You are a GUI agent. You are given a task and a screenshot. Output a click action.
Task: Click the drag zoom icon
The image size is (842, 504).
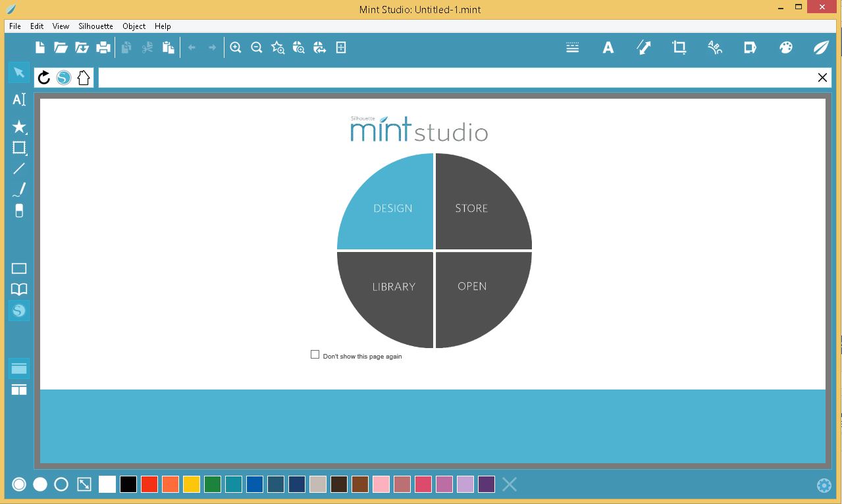pos(299,47)
